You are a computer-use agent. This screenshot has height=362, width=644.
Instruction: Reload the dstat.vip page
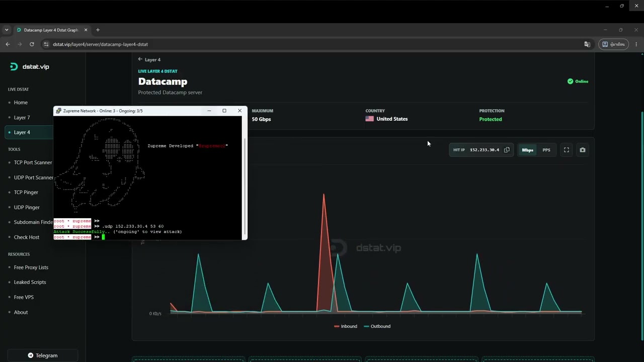tap(32, 44)
